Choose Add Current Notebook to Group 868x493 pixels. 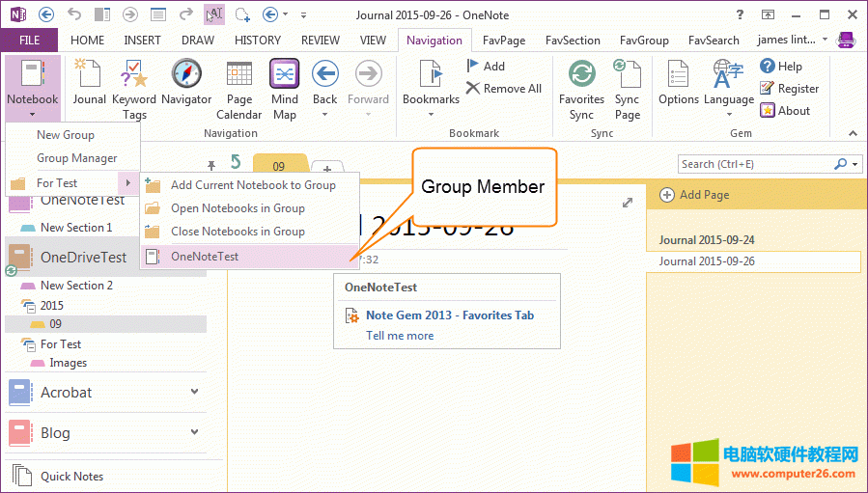point(253,185)
